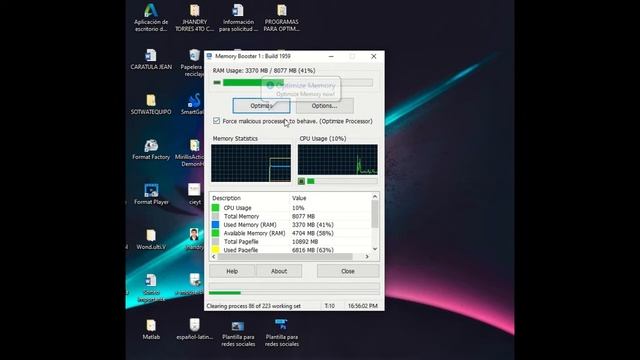Click the About button
This screenshot has height=360, width=640.
[x=279, y=271]
